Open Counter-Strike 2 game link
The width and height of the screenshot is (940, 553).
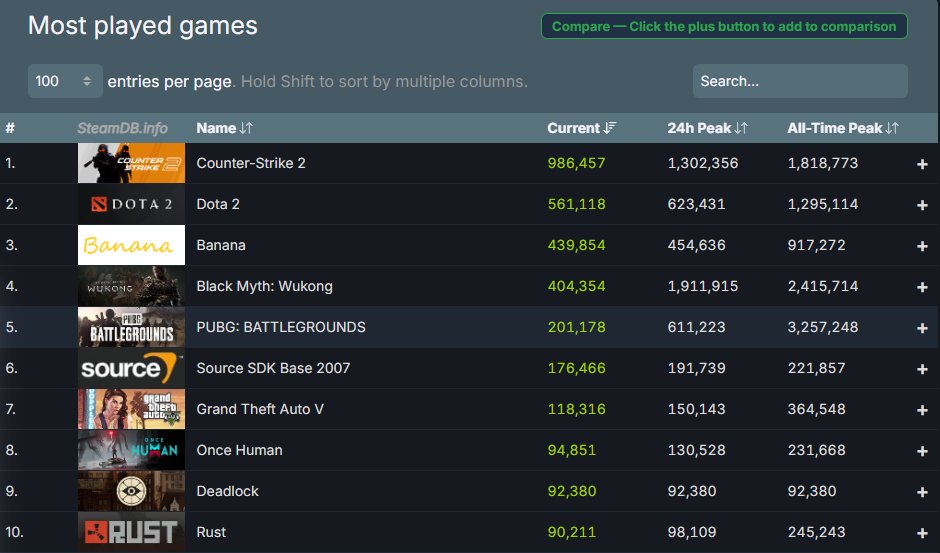tap(251, 163)
